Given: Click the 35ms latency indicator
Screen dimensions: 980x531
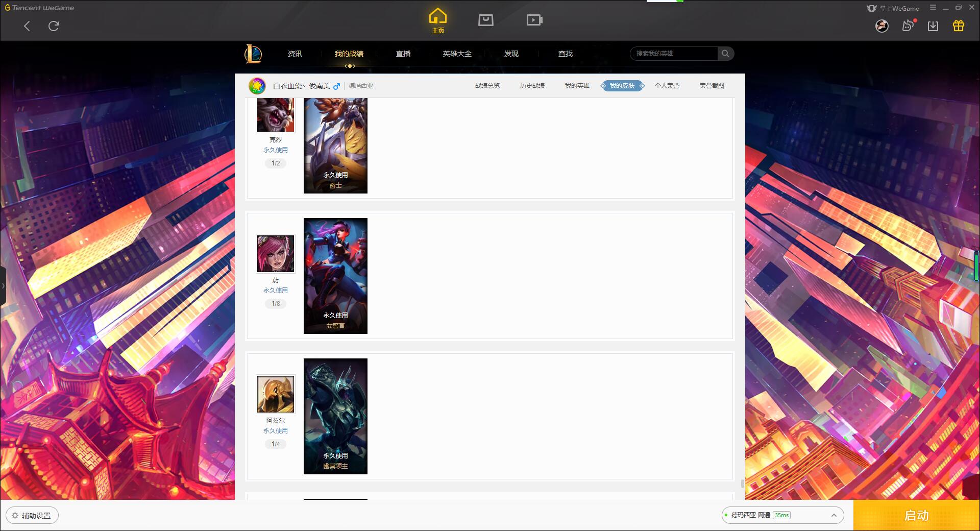Looking at the screenshot, I should 781,515.
